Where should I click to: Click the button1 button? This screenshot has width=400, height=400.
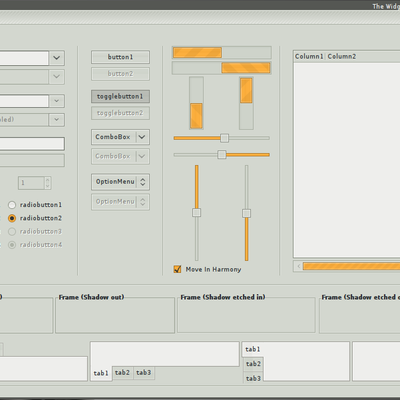click(x=120, y=57)
